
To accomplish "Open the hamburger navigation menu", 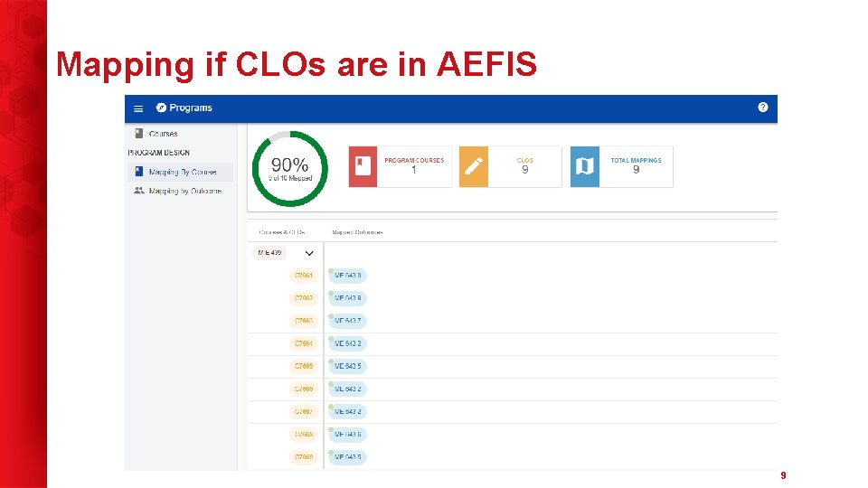I will click(x=138, y=108).
